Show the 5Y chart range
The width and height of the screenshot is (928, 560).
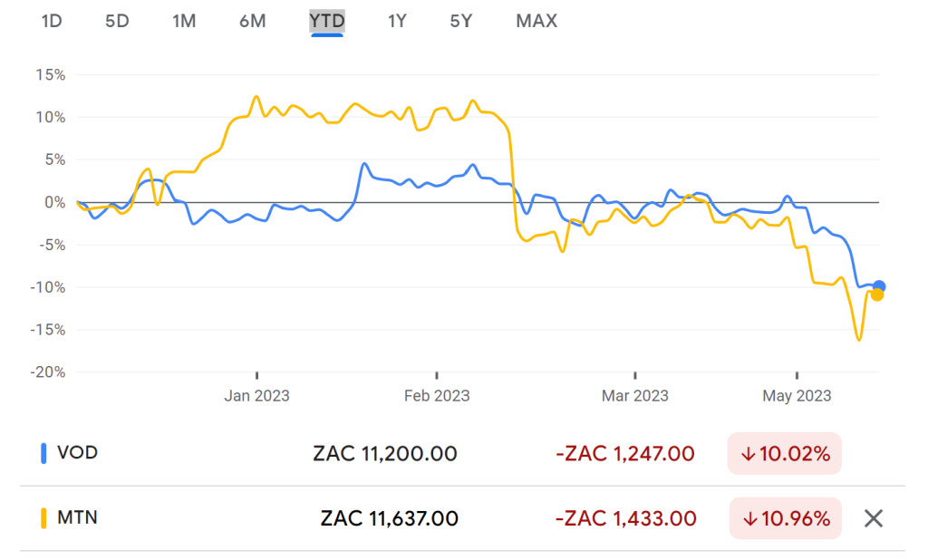[x=461, y=22]
